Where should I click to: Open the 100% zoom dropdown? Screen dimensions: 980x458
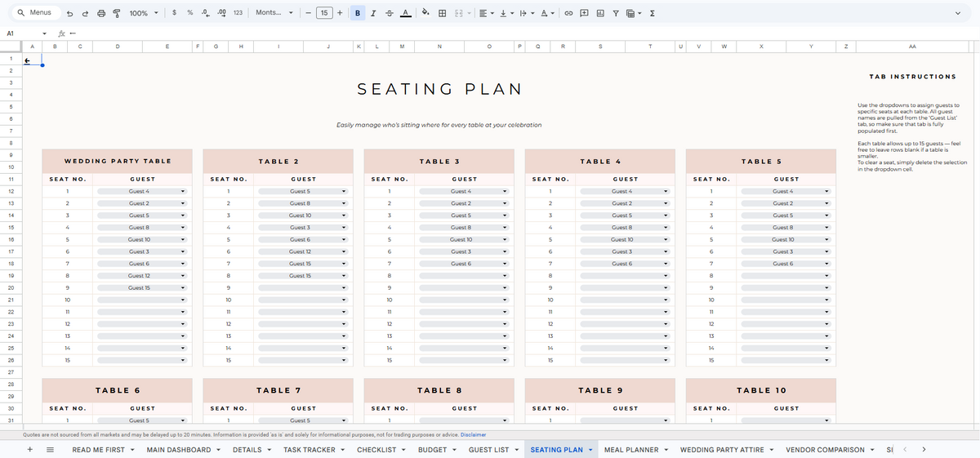point(143,13)
